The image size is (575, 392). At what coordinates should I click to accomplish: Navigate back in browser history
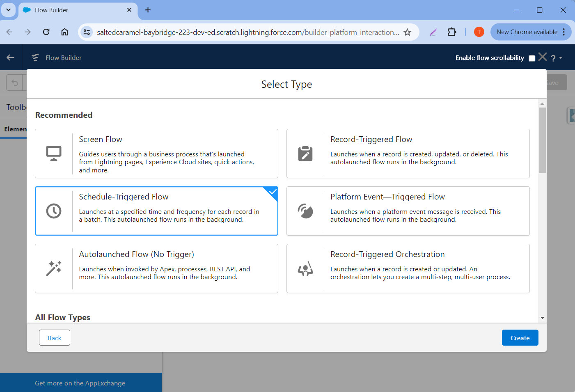pos(9,32)
